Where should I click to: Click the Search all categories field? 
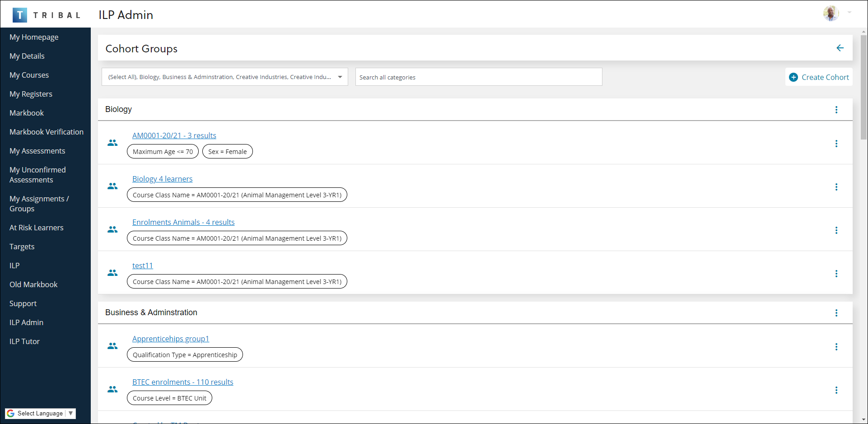coord(478,77)
